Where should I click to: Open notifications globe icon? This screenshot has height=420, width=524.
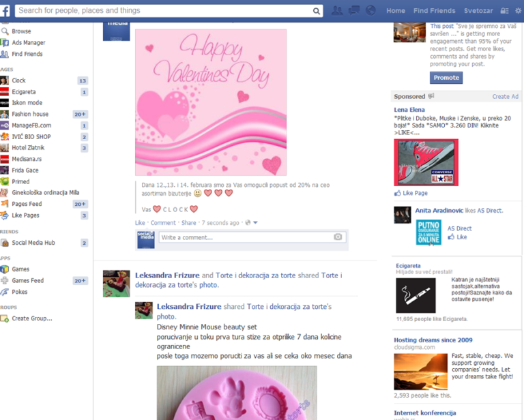(370, 11)
